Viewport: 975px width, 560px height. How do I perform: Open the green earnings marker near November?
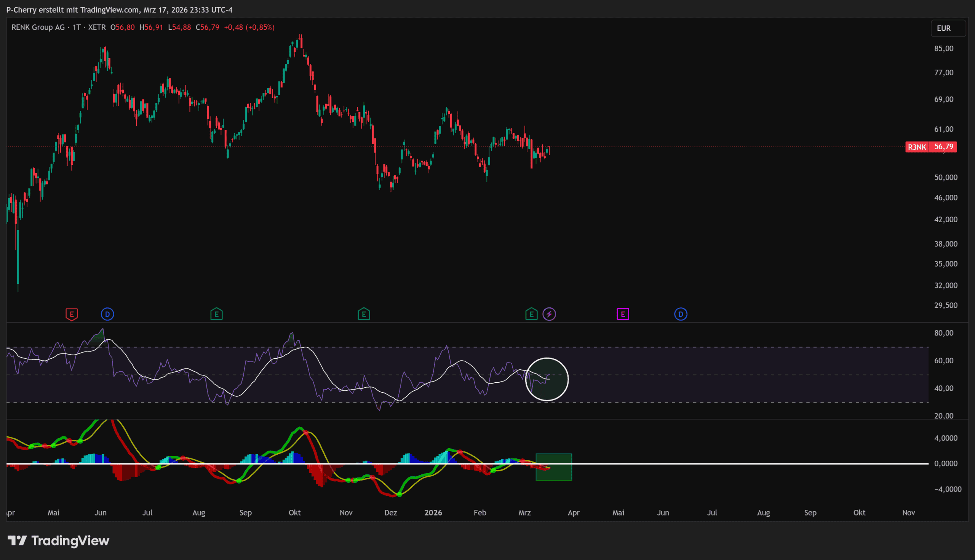coord(364,314)
